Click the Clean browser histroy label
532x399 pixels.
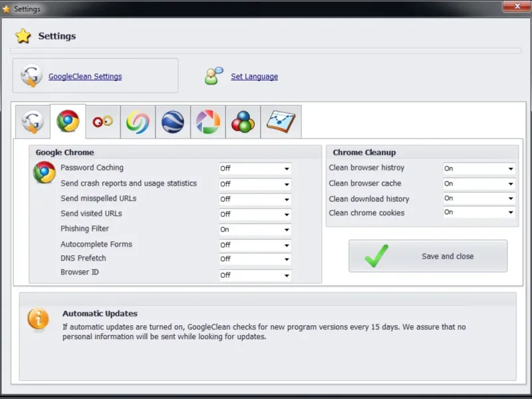pyautogui.click(x=367, y=168)
